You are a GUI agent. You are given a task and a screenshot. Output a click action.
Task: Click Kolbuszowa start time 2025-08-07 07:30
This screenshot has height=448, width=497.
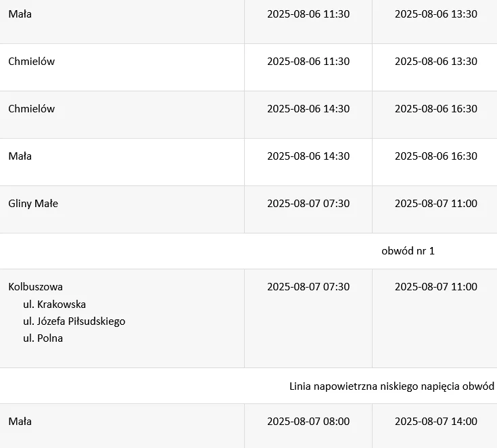click(x=308, y=287)
